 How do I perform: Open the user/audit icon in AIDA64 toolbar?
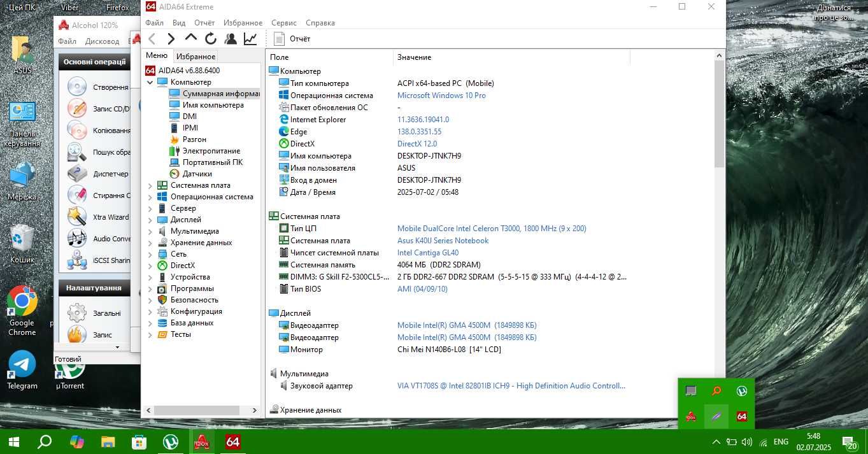point(231,39)
